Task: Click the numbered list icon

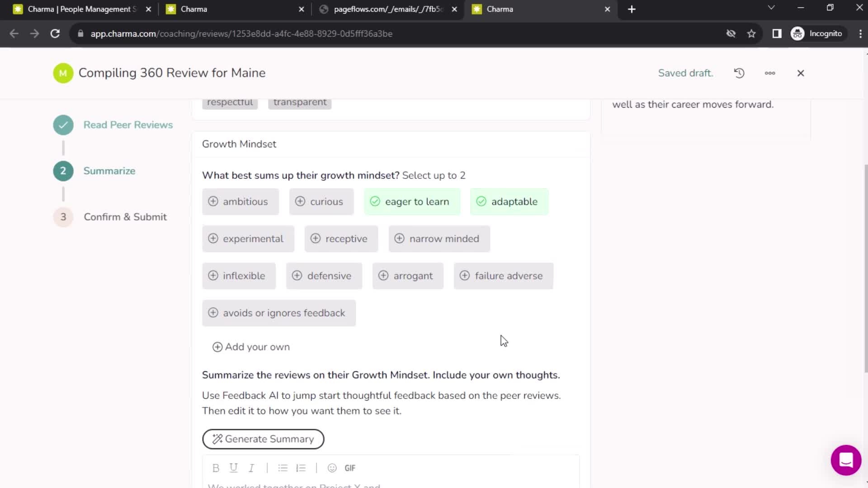Action: [x=301, y=468]
